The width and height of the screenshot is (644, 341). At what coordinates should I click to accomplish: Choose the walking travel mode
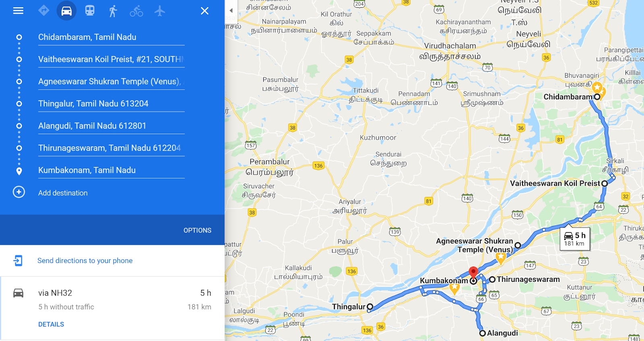[113, 11]
